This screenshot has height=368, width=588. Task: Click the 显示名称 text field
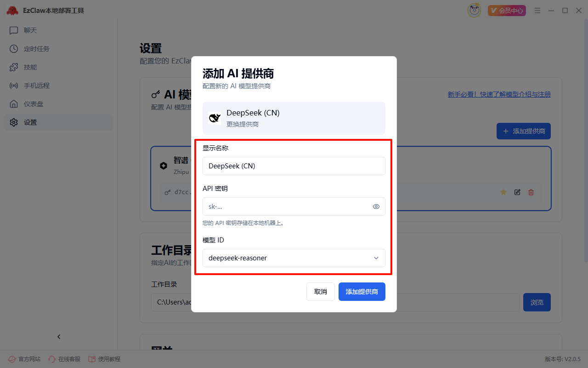click(x=294, y=166)
